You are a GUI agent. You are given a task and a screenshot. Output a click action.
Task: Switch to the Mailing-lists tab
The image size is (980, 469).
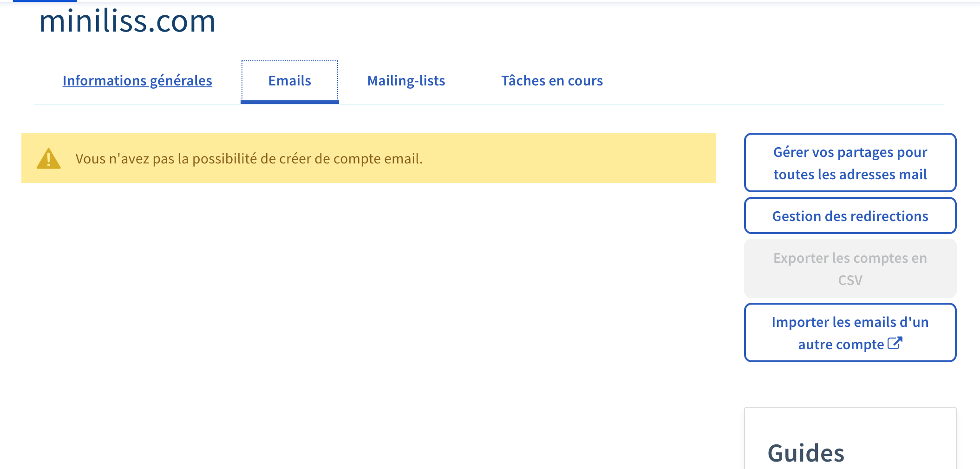click(406, 81)
